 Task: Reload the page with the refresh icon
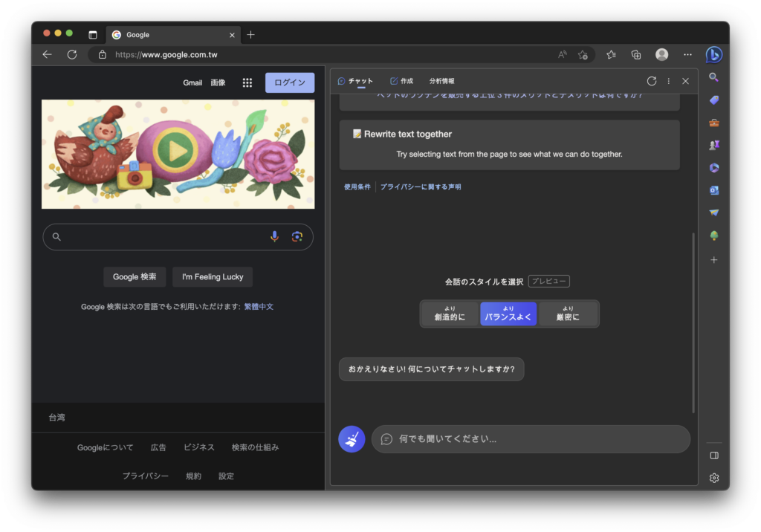tap(72, 54)
